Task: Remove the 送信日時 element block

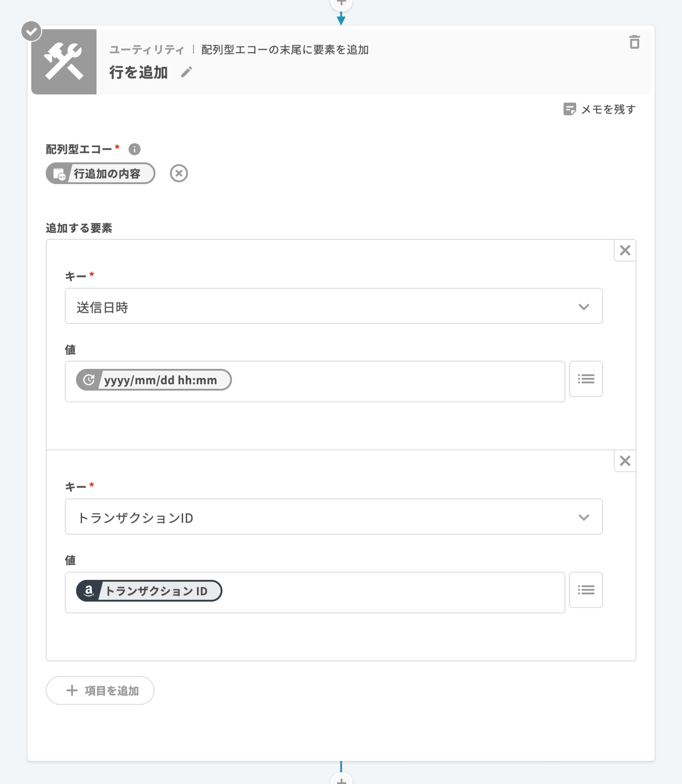Action: (625, 250)
